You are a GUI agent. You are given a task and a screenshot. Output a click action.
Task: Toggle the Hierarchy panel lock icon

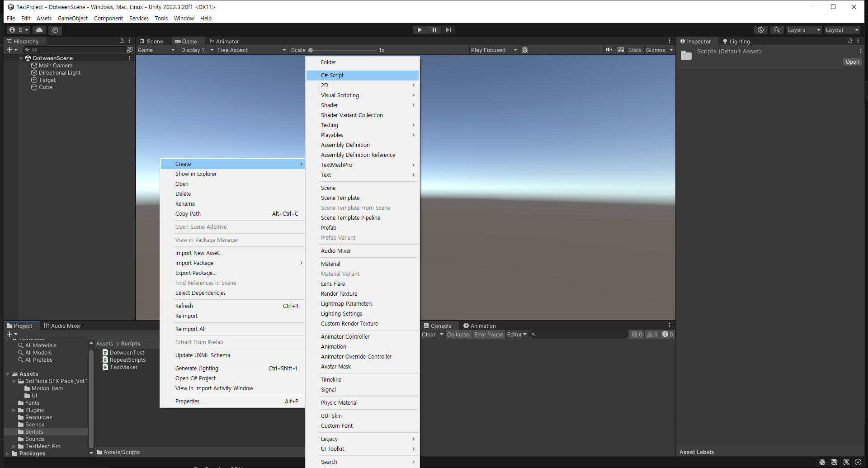[121, 41]
